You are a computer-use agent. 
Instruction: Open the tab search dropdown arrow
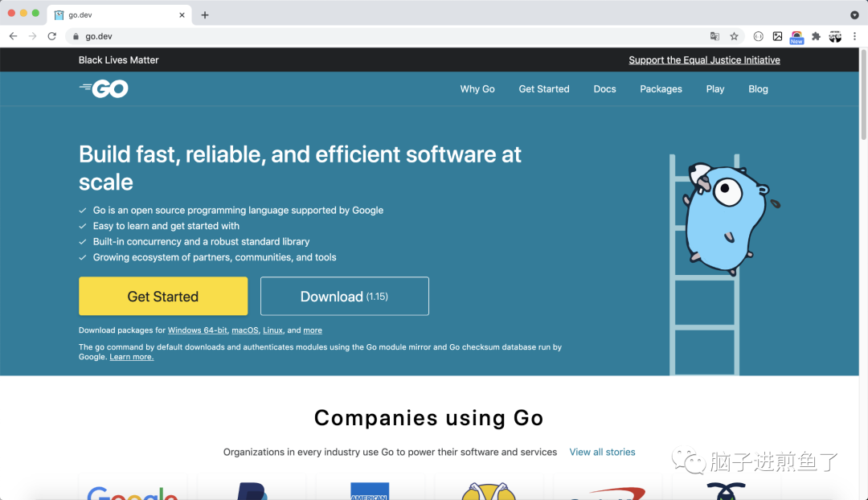coord(854,15)
